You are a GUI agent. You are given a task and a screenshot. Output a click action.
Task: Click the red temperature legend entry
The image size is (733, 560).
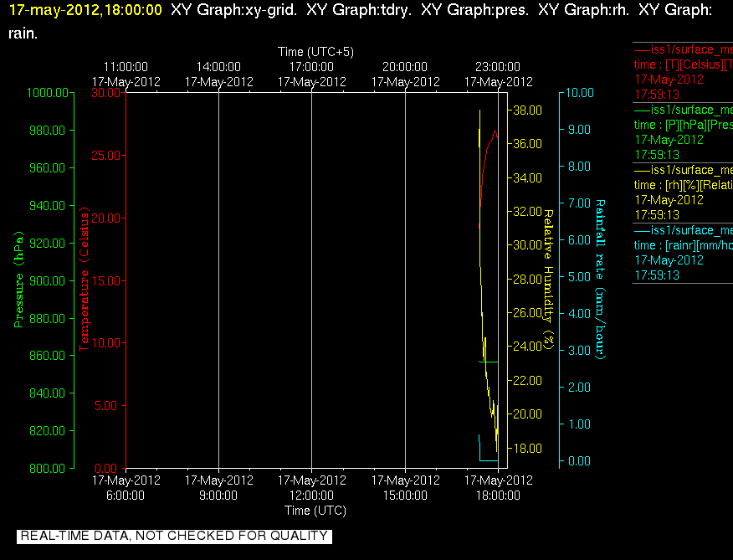(x=683, y=72)
